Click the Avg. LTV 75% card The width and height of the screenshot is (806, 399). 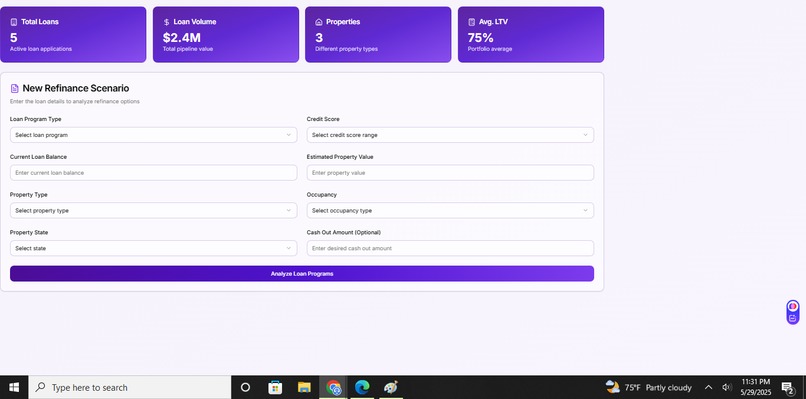530,34
